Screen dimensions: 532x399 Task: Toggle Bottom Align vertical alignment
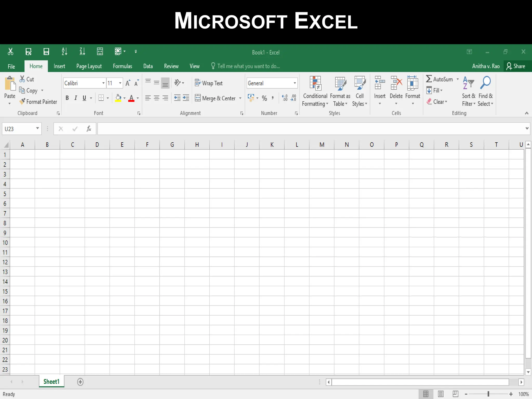[165, 83]
